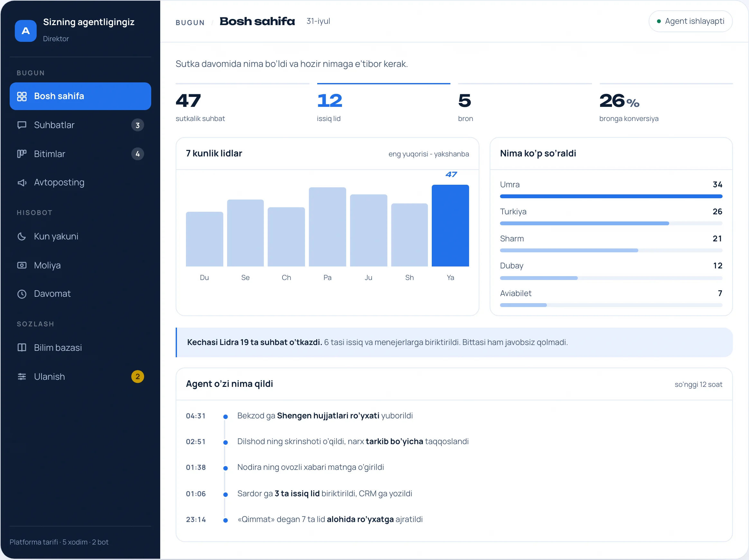Go to Bitimlar in the sidebar
The image size is (749, 560).
coord(80,154)
